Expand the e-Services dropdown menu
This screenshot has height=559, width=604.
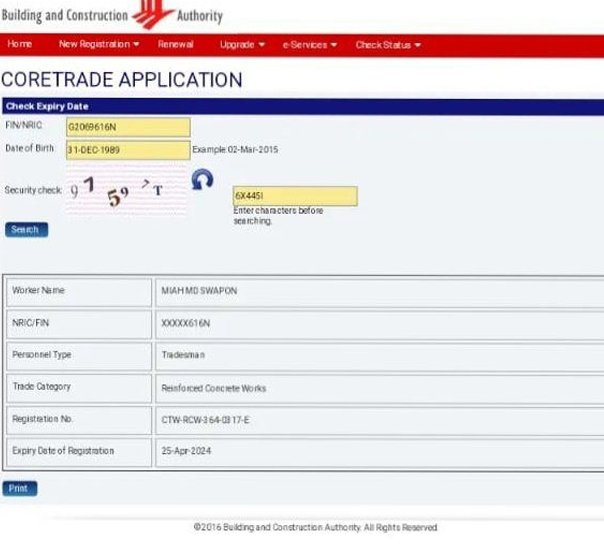310,45
